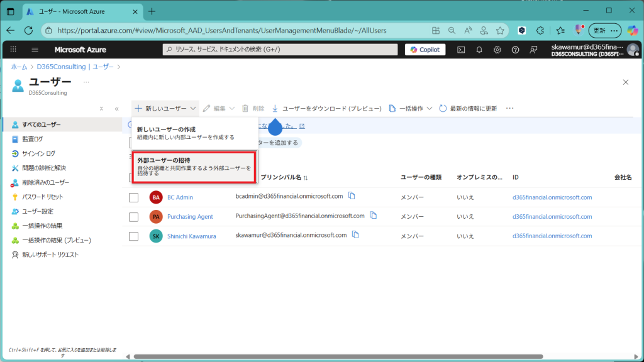Open the Azure Cloud Shell icon
This screenshot has height=362, width=644.
coord(461,50)
